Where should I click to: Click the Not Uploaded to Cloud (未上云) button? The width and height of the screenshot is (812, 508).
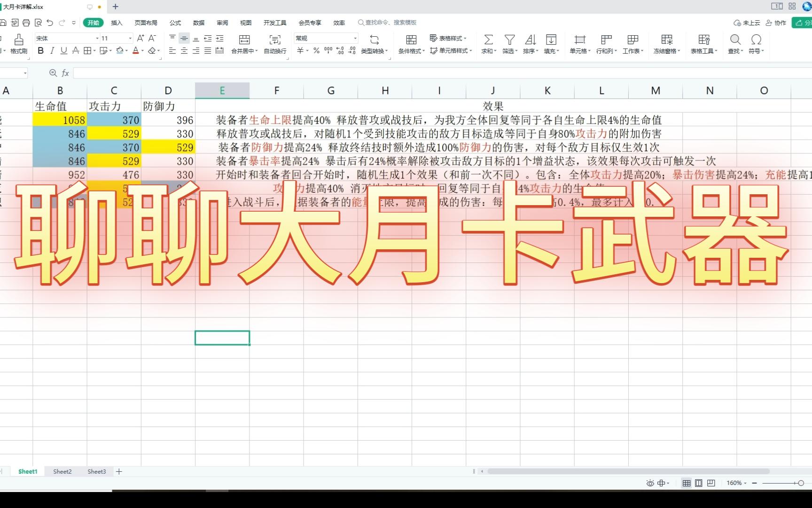point(747,23)
